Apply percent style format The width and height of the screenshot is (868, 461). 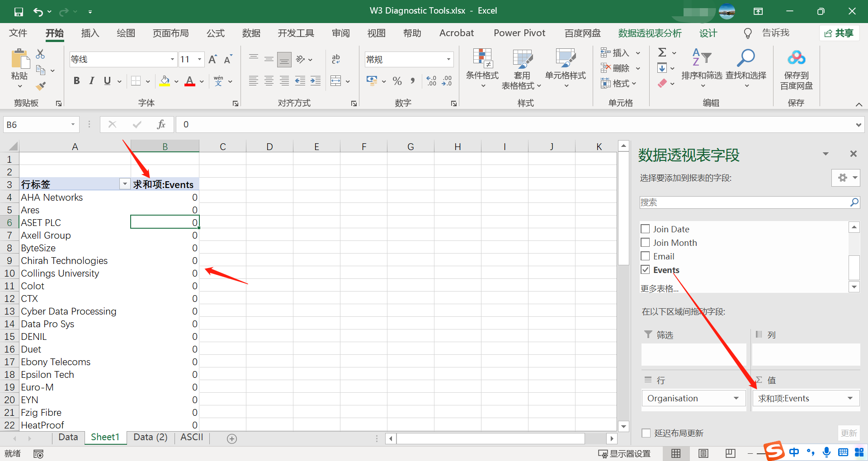click(x=397, y=81)
